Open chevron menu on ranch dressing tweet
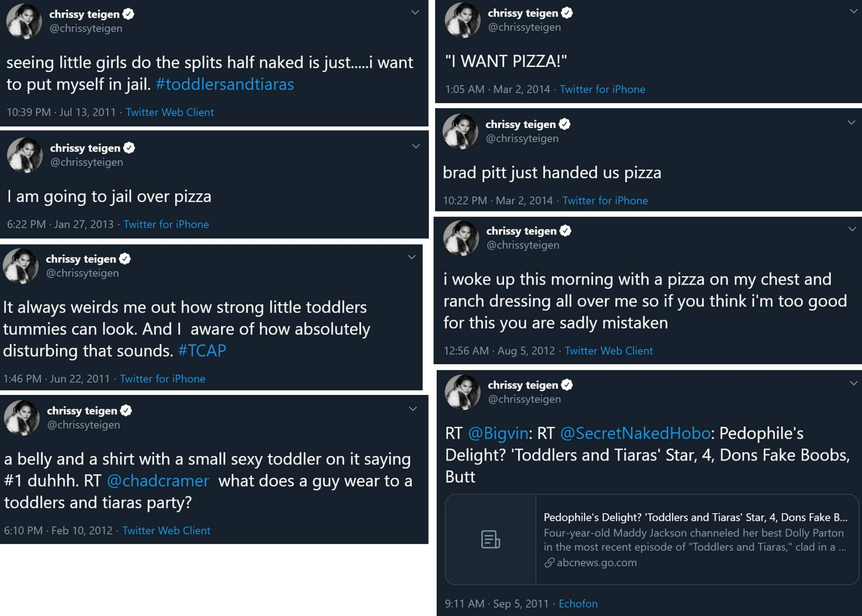The width and height of the screenshot is (862, 616). 852,229
